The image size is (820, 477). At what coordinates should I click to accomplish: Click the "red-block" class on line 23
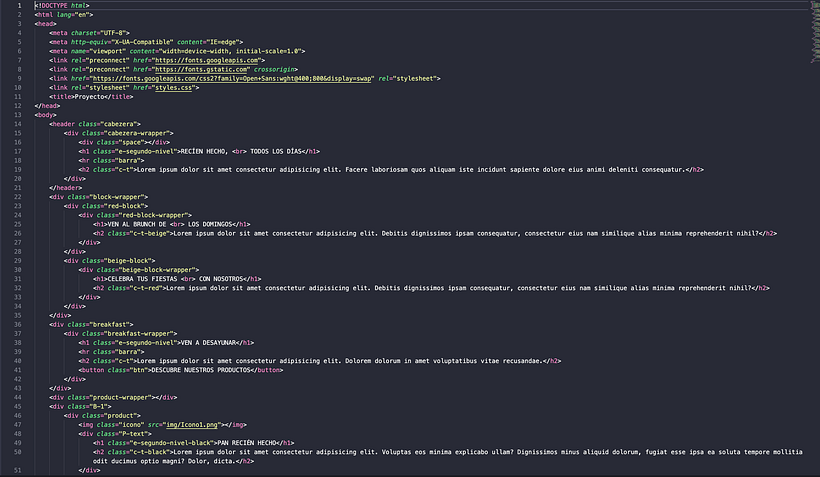(x=124, y=206)
